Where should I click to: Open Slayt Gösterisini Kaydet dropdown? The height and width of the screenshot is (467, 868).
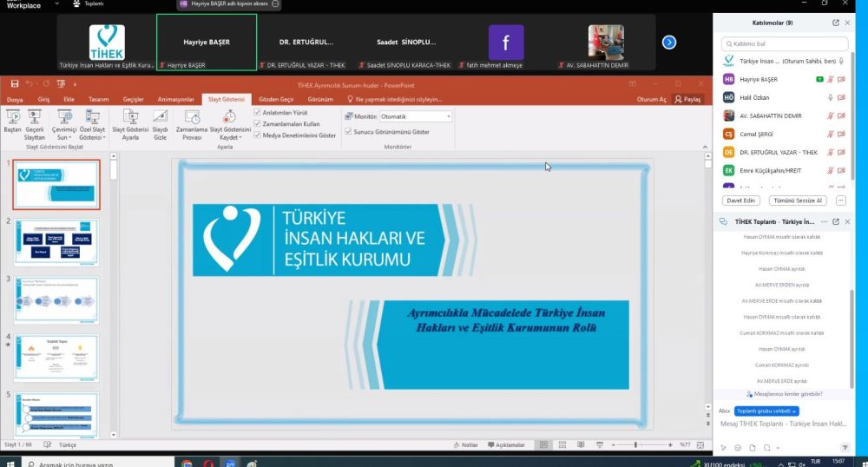[x=230, y=124]
